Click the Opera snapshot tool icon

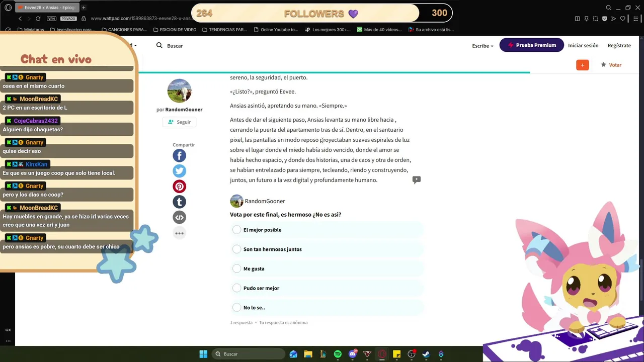click(x=595, y=19)
